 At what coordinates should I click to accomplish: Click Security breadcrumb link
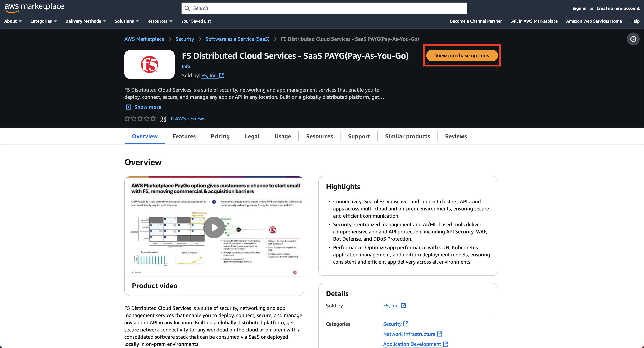click(x=185, y=39)
